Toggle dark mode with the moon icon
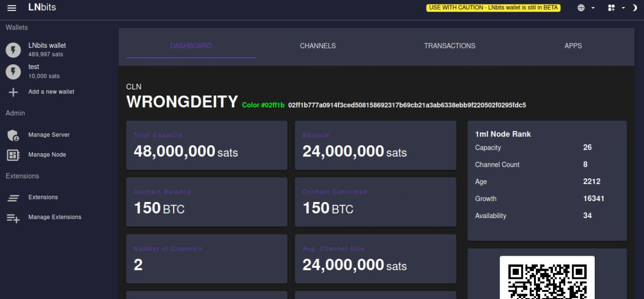Image resolution: width=644 pixels, height=299 pixels. [x=634, y=8]
